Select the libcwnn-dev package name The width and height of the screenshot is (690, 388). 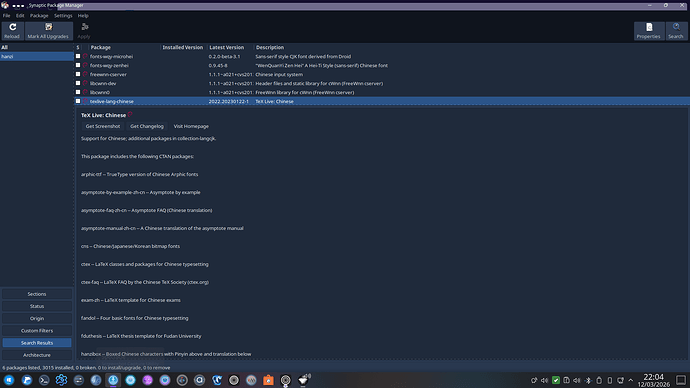[103, 84]
